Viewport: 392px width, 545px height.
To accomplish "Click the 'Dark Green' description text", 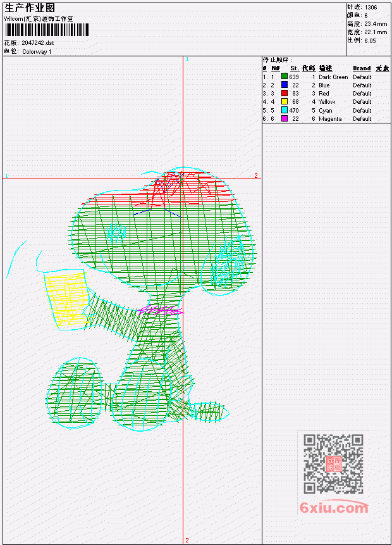I will 333,77.
